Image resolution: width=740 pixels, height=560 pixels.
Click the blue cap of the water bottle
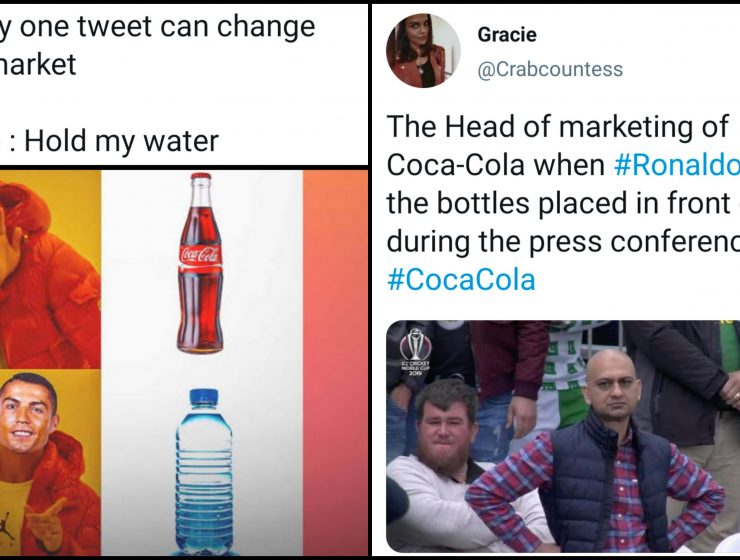pos(204,397)
